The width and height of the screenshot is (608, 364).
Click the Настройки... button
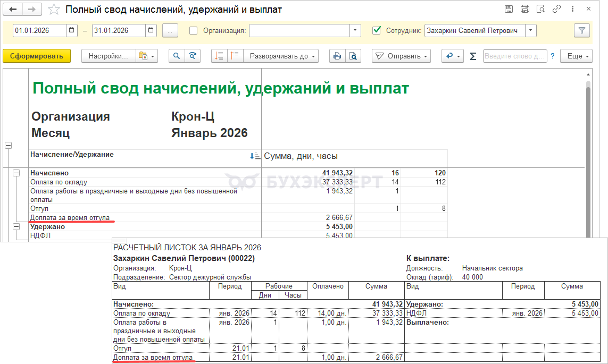[x=108, y=56]
